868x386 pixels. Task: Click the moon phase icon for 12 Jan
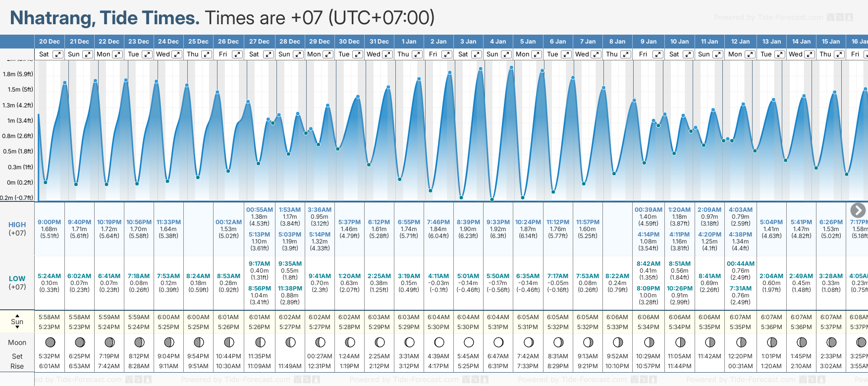pos(741,342)
